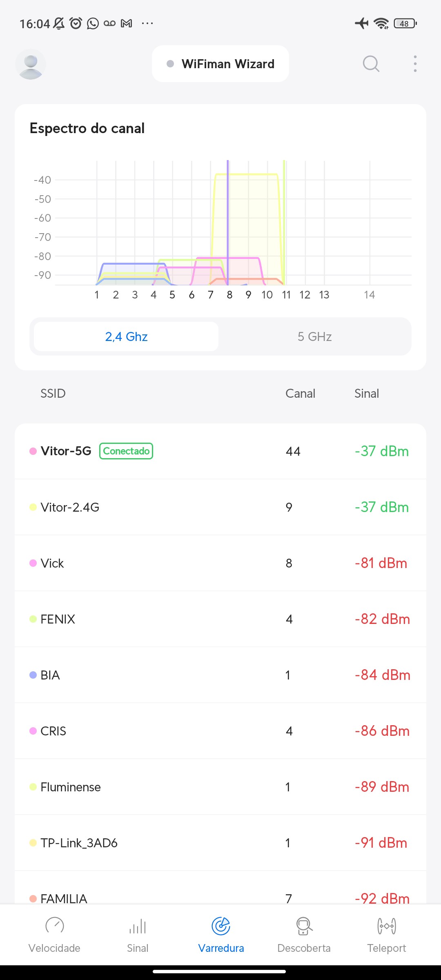
Task: Select the Vitor-5G connected network
Action: coord(220,451)
